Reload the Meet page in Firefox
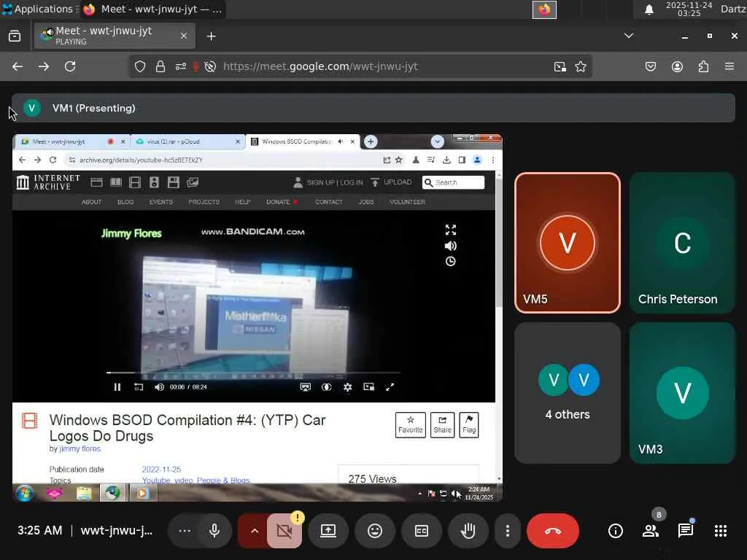The image size is (747, 560). pos(70,66)
